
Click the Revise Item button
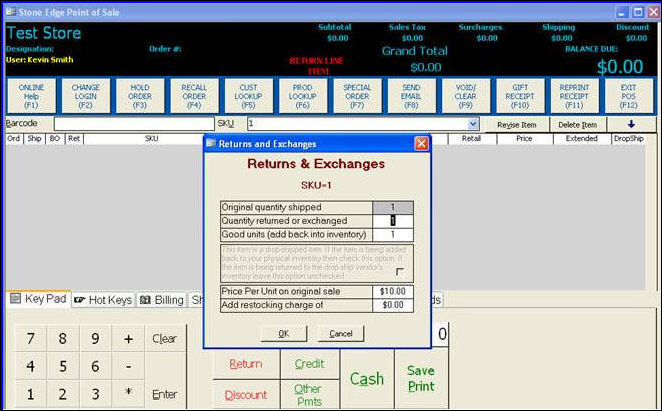click(517, 125)
